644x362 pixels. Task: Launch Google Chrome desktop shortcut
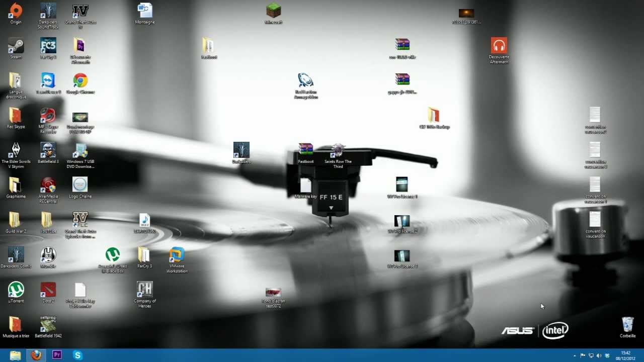[x=80, y=80]
